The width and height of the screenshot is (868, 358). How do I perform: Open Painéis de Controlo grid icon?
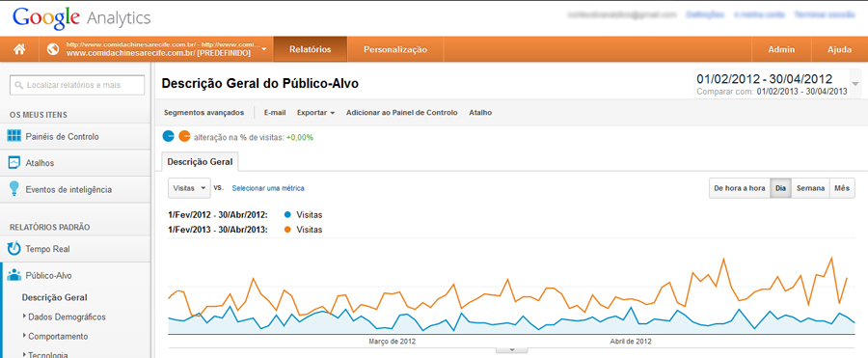point(14,136)
